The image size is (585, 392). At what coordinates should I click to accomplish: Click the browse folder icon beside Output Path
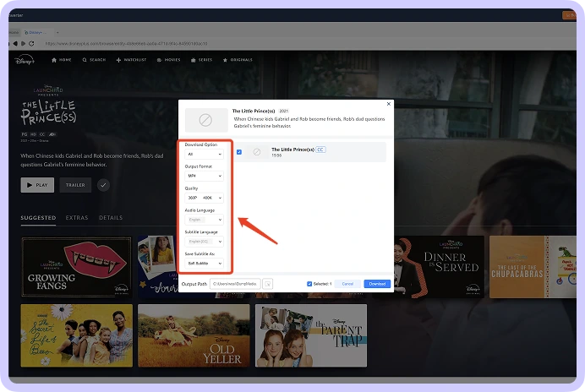[x=269, y=284]
